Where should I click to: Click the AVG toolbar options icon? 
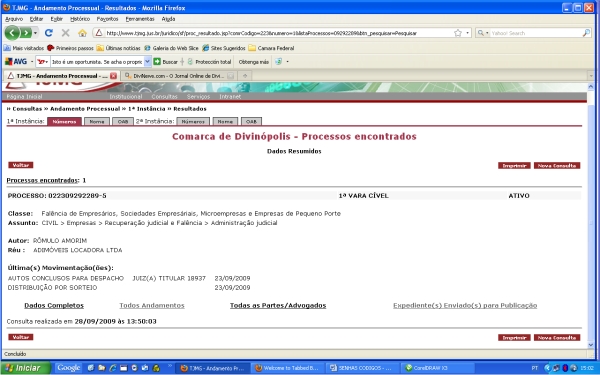(279, 62)
